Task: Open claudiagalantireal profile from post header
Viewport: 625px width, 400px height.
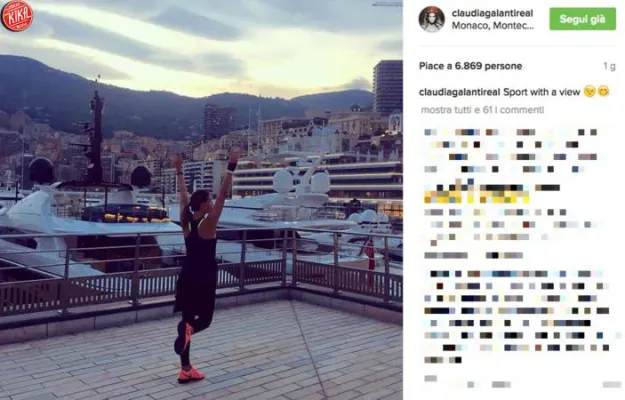Action: tap(492, 13)
